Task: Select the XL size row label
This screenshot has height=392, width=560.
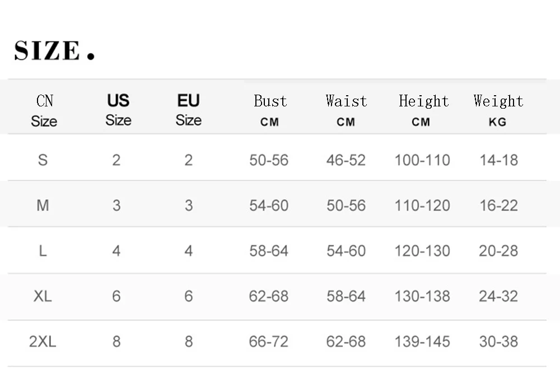Action: tap(43, 296)
